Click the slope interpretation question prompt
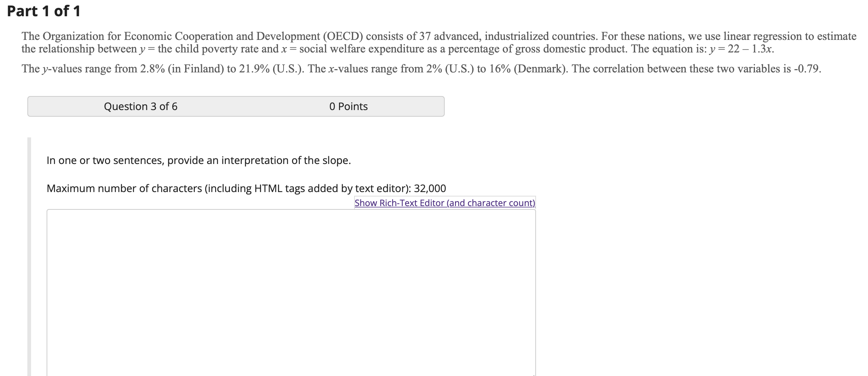Viewport: 868px width, 376px height. pos(199,160)
